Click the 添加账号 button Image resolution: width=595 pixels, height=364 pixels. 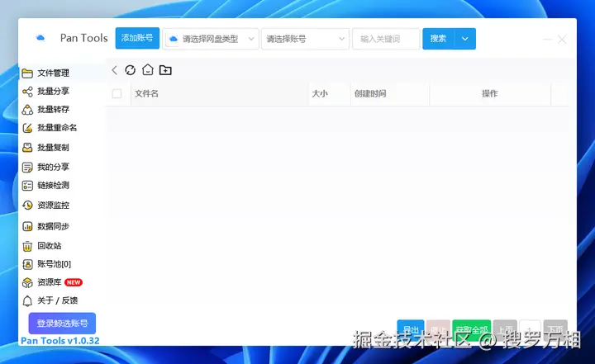tap(137, 38)
